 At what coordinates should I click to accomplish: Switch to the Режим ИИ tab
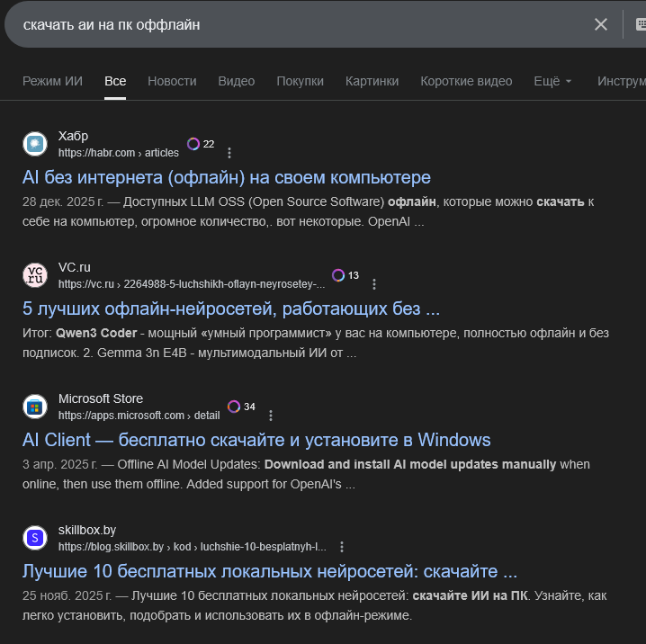coord(52,81)
